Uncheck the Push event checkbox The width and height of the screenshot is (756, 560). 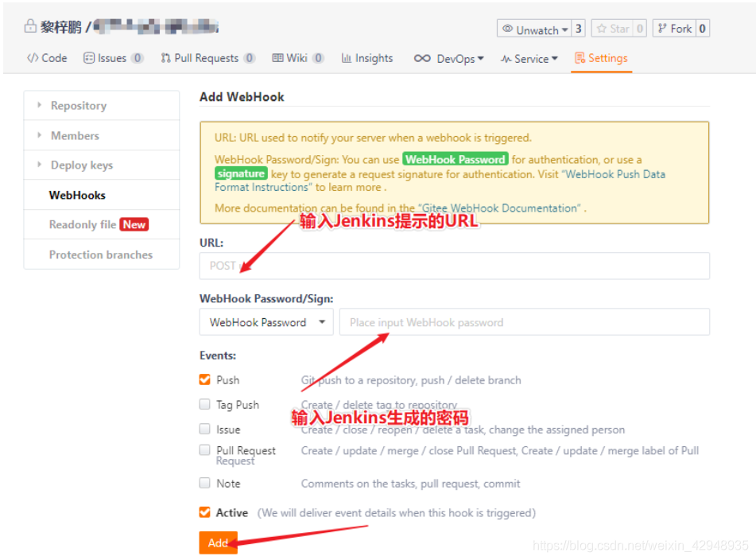coord(205,379)
